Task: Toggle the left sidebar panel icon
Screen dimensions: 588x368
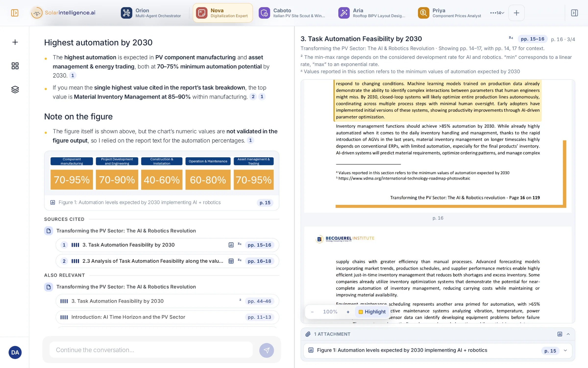Action: [x=15, y=13]
